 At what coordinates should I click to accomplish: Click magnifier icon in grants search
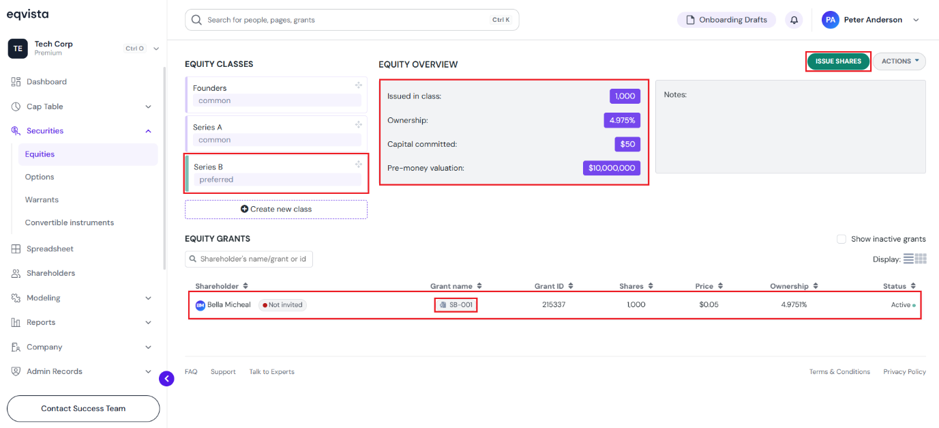(x=193, y=259)
